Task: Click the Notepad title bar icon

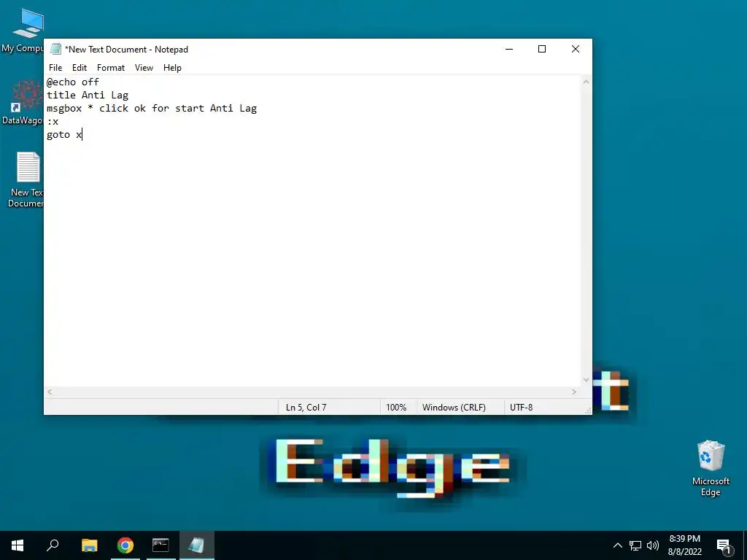Action: coord(55,49)
